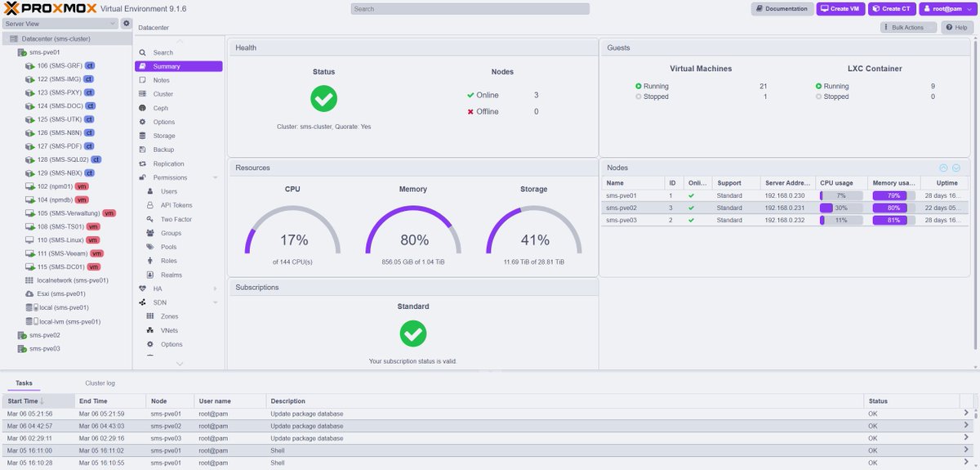Screen dimensions: 980x470
Task: Click VM monitor icon of 102 (npm01)
Action: pos(30,186)
